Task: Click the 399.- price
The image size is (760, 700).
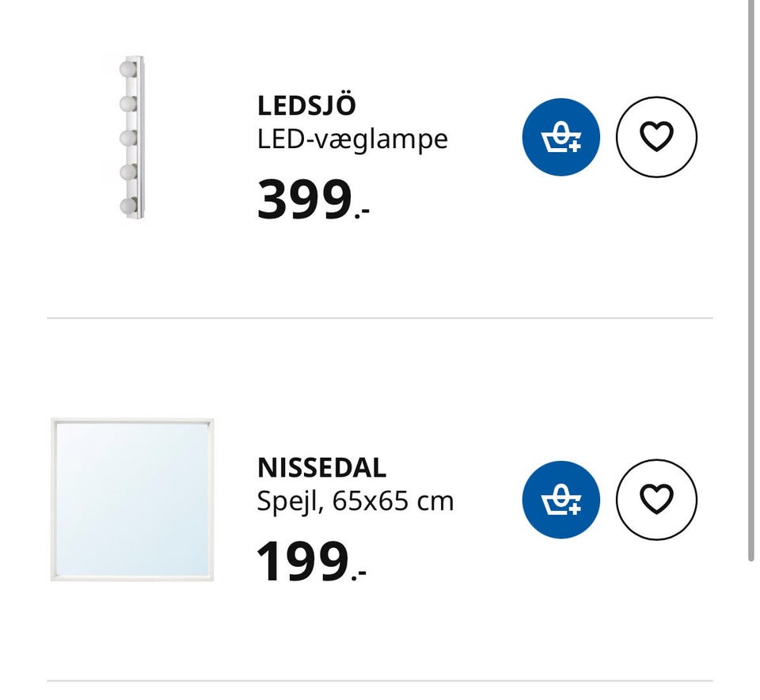Action: pos(313,200)
